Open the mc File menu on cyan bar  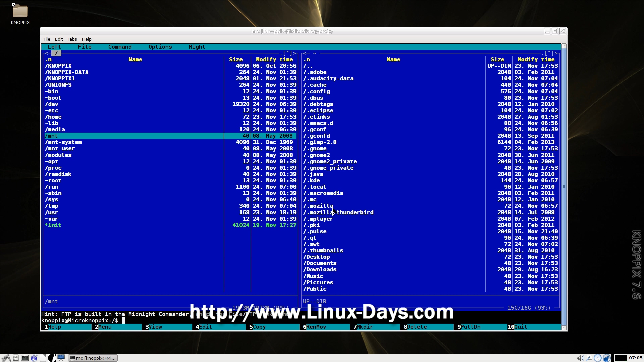[85, 47]
